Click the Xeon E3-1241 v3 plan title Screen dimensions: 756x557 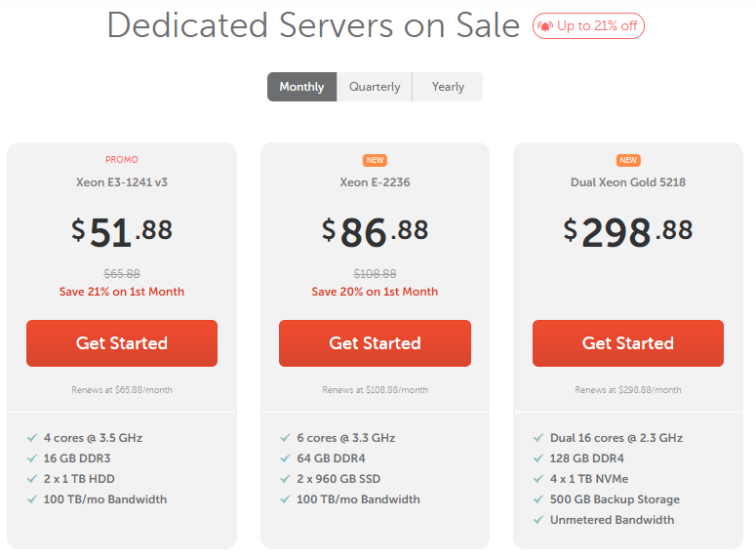point(122,182)
